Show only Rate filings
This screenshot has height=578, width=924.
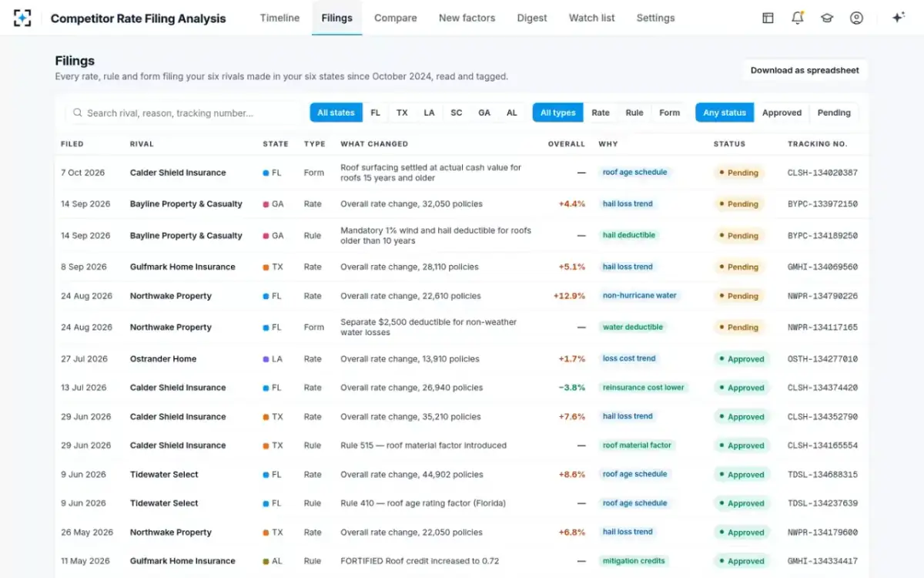click(x=601, y=113)
